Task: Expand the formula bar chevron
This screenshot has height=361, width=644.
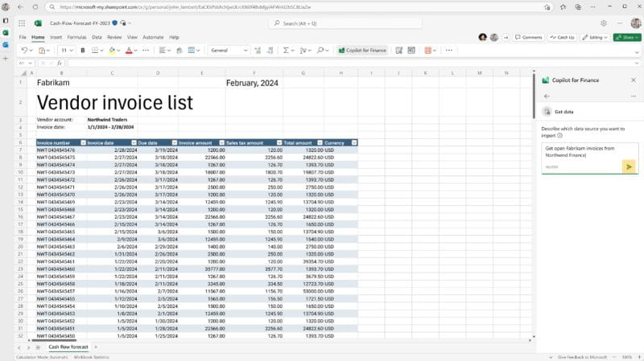Action: coord(637,64)
